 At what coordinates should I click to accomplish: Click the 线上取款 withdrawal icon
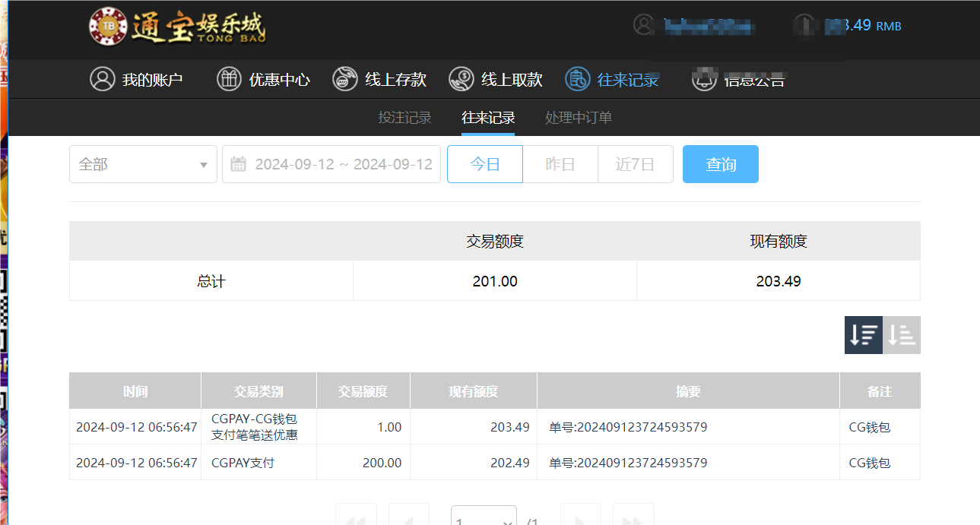click(x=460, y=78)
